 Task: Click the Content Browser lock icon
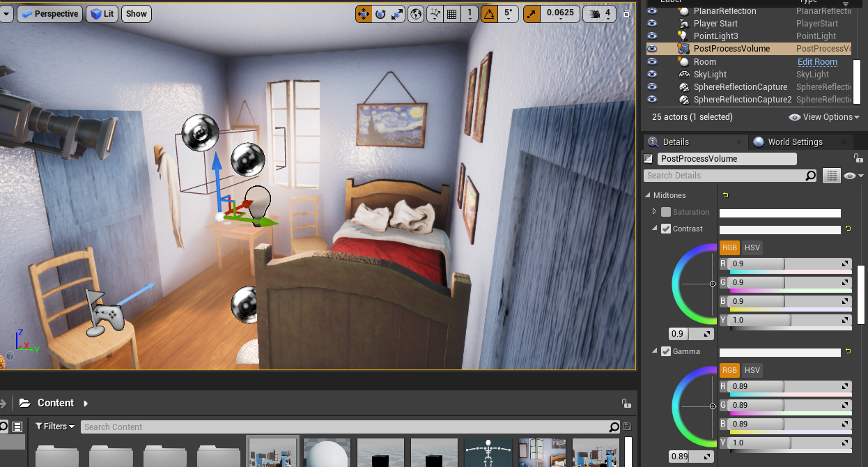[x=626, y=403]
